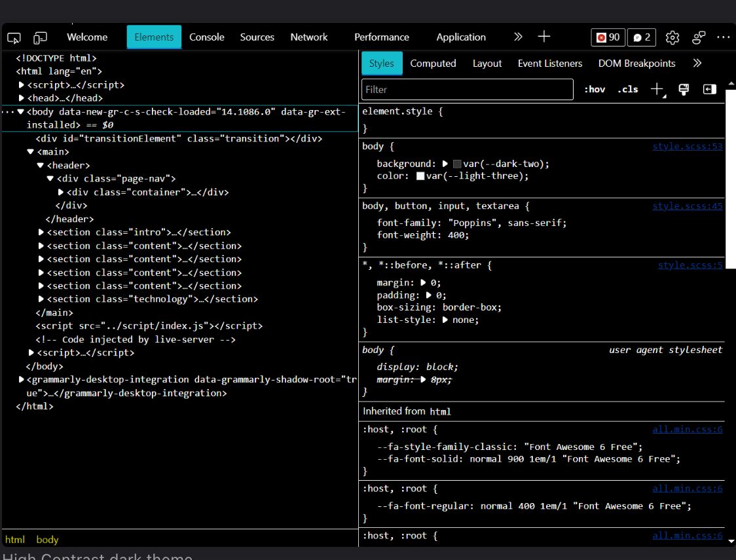Screen dimensions: 736x560
Task: Open the feedback icon beside the settings gear
Action: (x=699, y=37)
